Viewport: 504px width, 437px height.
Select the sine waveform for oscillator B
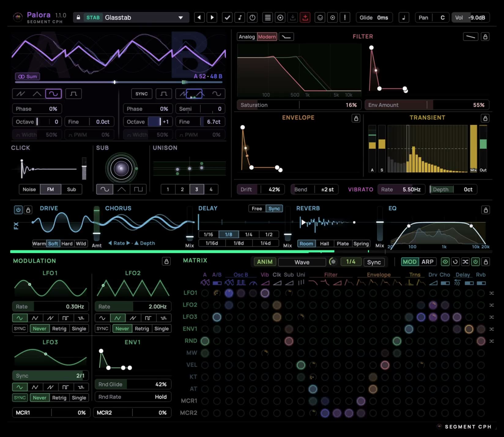pyautogui.click(x=217, y=94)
